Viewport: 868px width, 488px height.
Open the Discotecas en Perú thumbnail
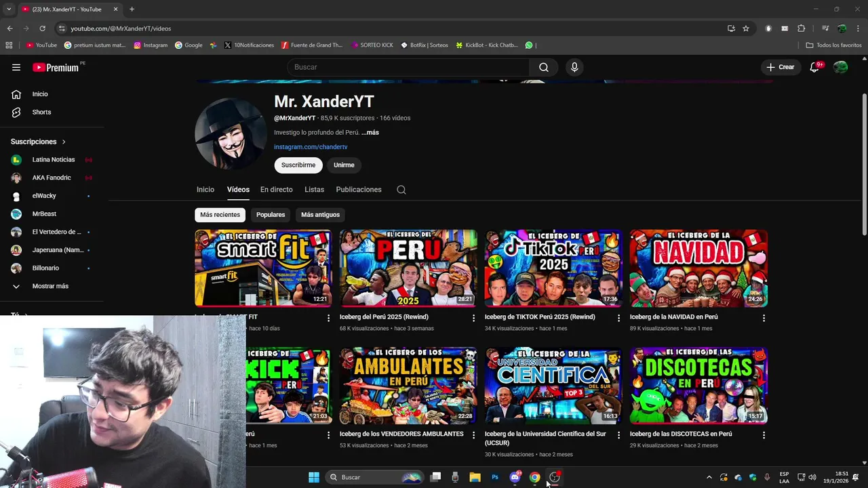[698, 386]
